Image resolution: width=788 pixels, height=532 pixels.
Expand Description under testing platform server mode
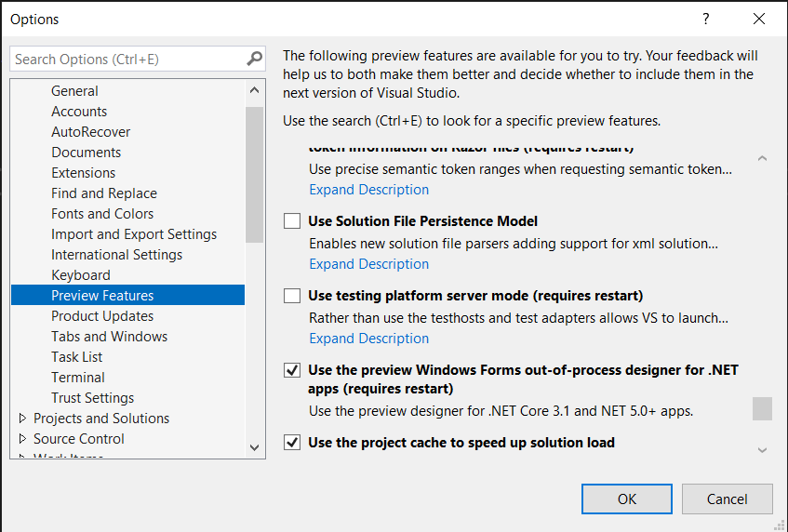coord(368,339)
